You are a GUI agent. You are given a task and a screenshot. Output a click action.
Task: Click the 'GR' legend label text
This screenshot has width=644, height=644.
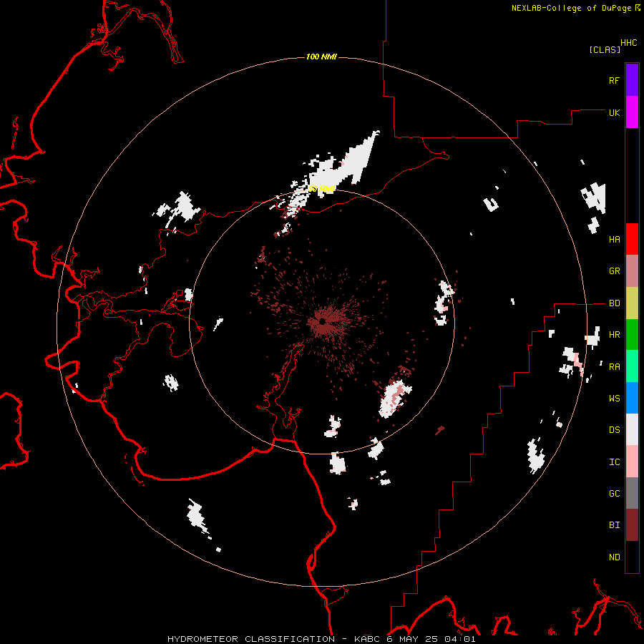click(614, 271)
